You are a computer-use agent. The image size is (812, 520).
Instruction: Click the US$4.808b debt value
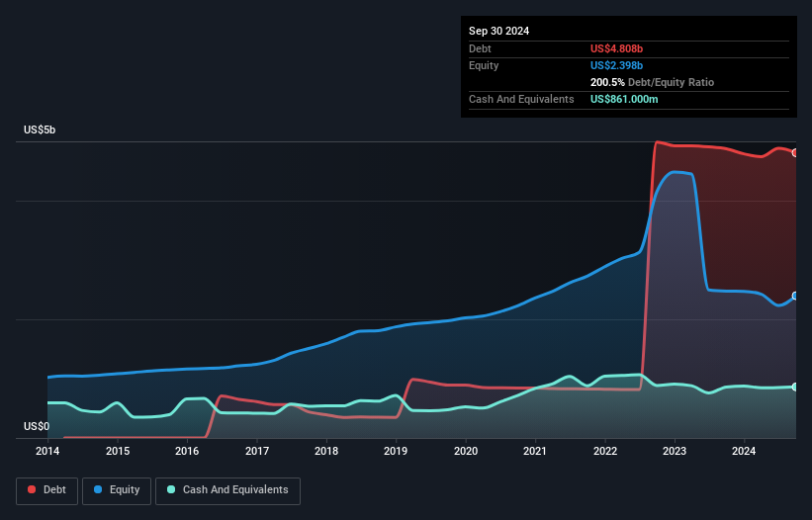616,48
